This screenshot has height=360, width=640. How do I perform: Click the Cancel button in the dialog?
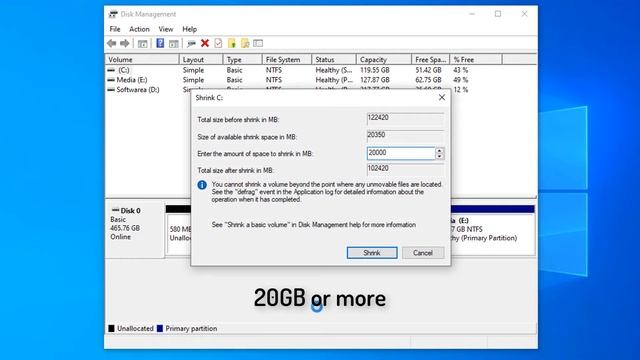coord(423,253)
